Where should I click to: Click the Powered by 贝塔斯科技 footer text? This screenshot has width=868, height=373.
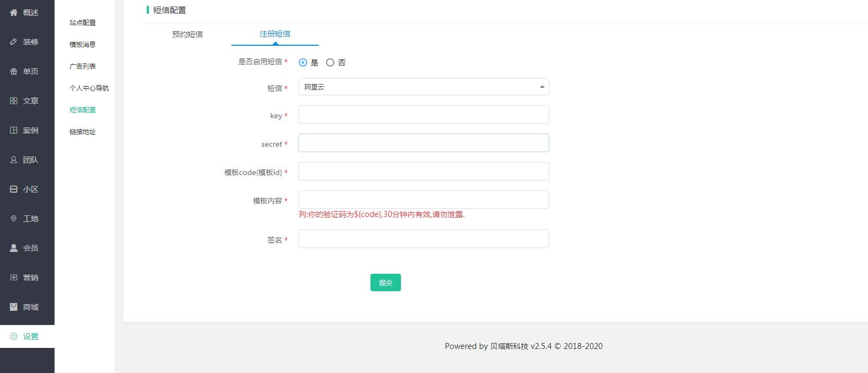(x=524, y=346)
